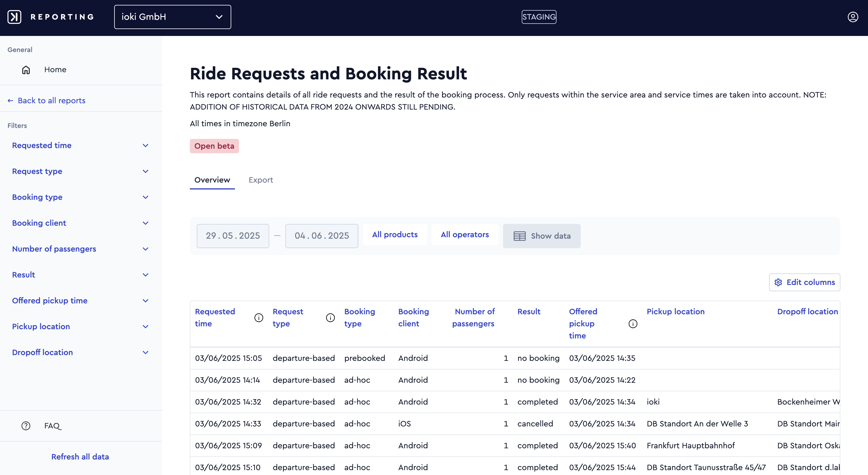
Task: Click the back arrow beside Back to all reports
Action: coord(10,101)
